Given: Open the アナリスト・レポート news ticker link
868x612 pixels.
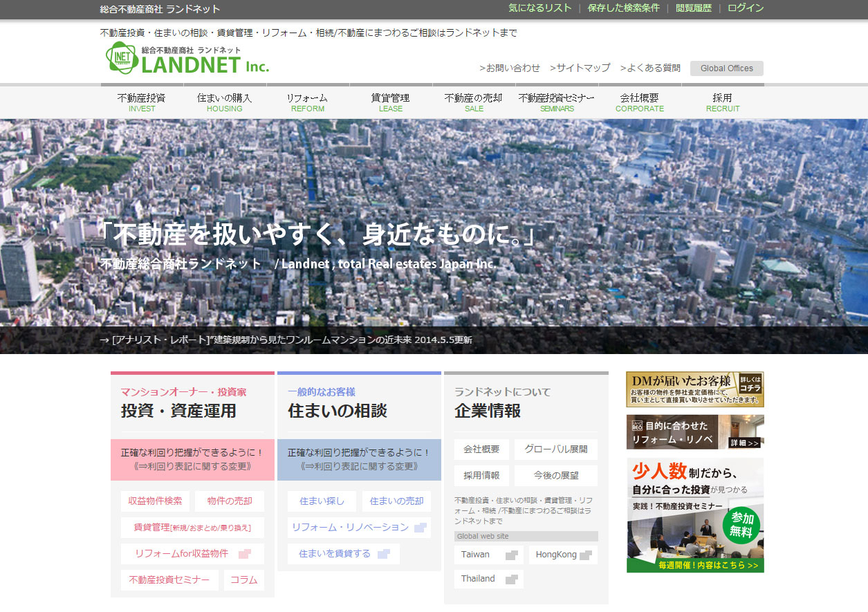Looking at the screenshot, I should (286, 340).
